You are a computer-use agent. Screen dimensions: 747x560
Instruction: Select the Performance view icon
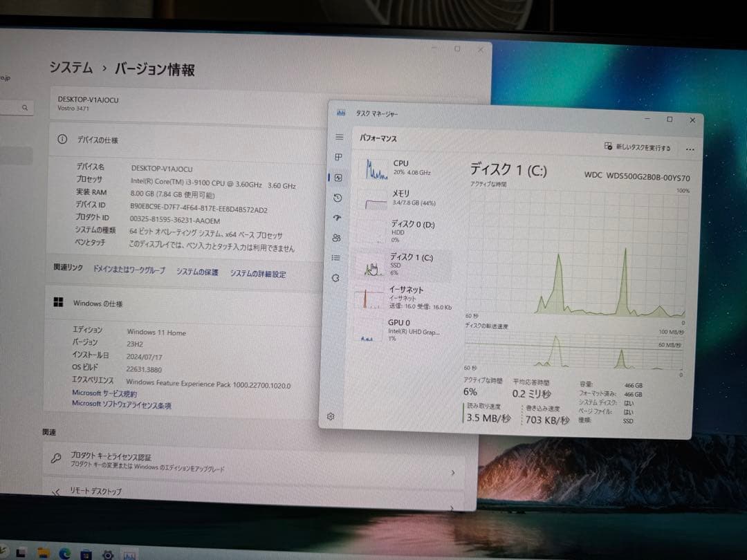pos(338,177)
